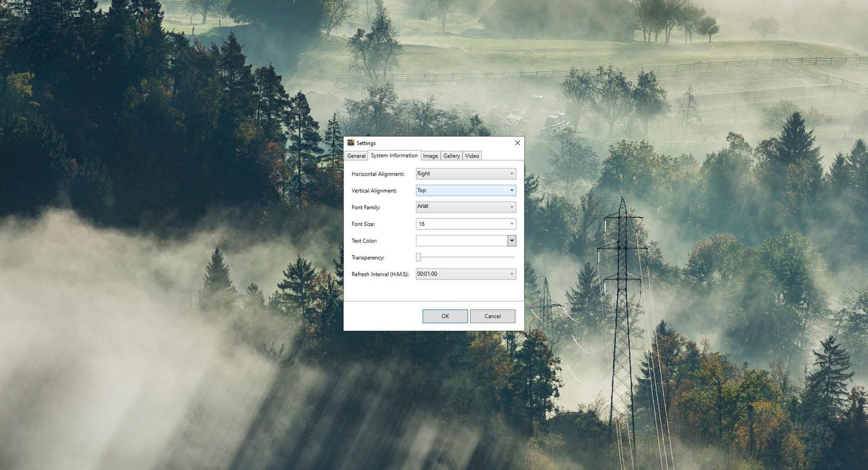Expand Refresh Interval dropdown showing 00:01:00
Image resolution: width=868 pixels, height=470 pixels.
(x=466, y=274)
